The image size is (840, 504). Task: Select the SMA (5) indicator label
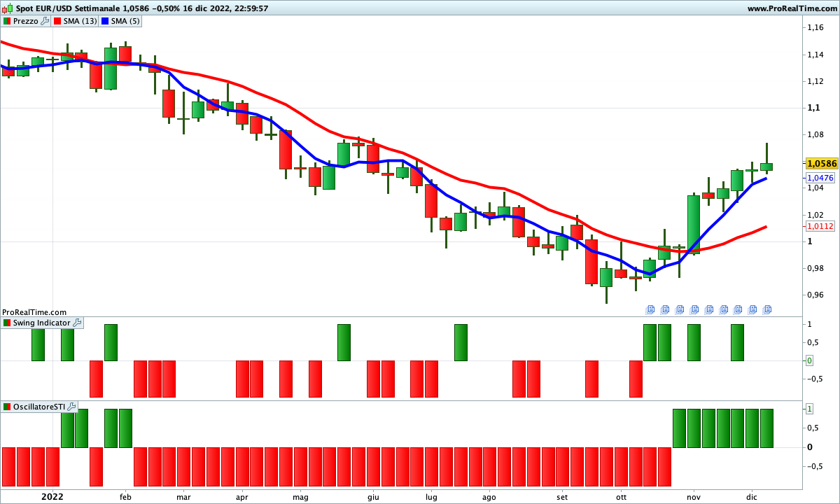(x=125, y=21)
